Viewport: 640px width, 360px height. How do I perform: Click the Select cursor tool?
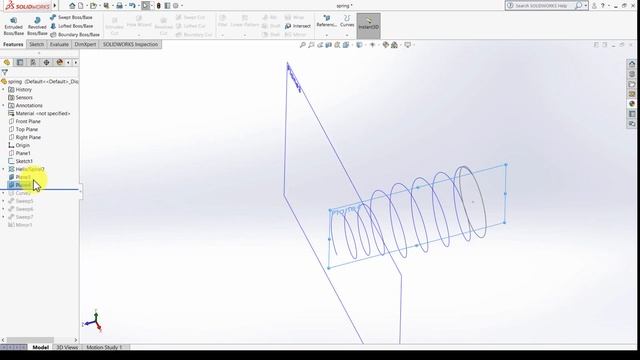click(x=145, y=6)
